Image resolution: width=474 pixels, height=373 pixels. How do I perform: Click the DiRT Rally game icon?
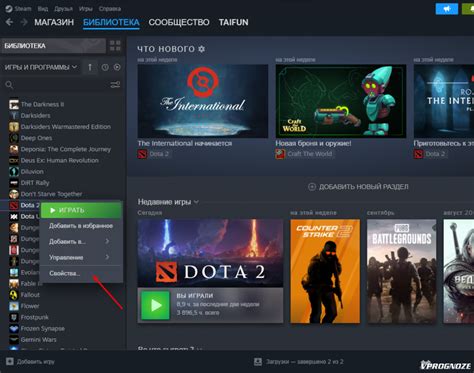coord(14,183)
